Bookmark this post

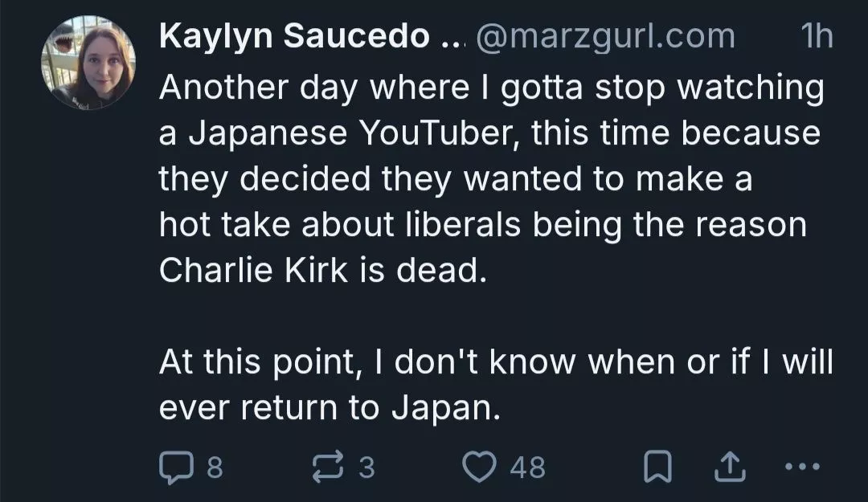pyautogui.click(x=658, y=467)
